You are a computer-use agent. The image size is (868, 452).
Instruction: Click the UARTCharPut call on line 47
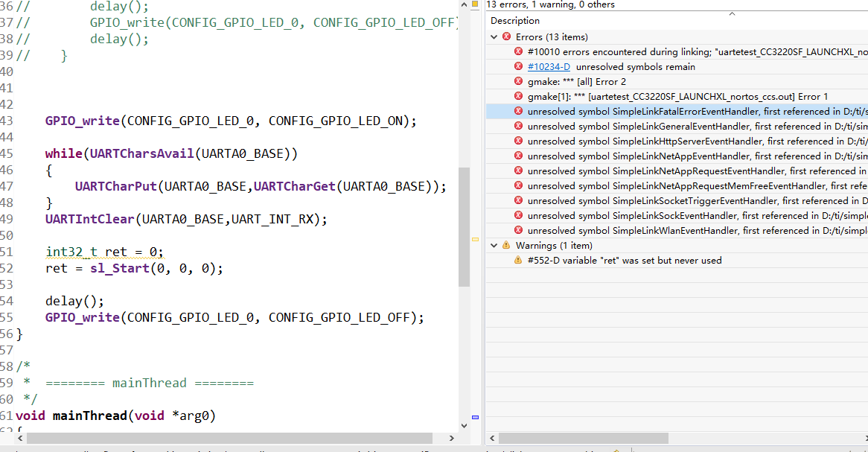pyautogui.click(x=261, y=187)
